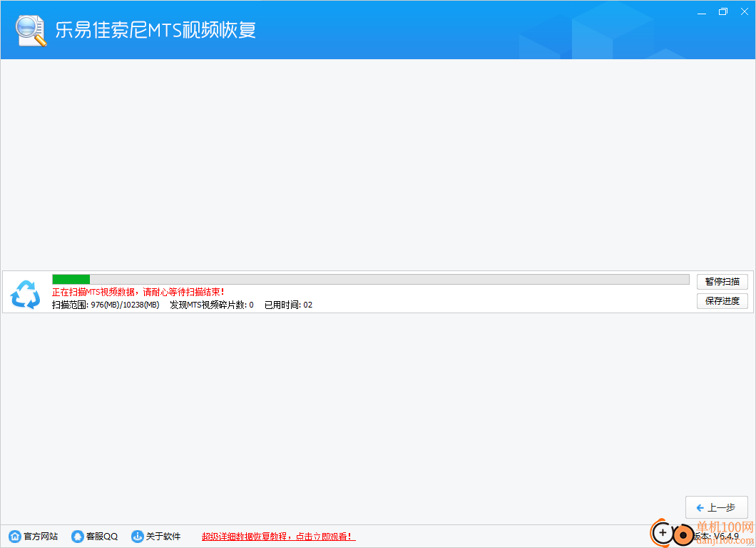Maximize the application window
The width and height of the screenshot is (756, 548).
[x=723, y=12]
